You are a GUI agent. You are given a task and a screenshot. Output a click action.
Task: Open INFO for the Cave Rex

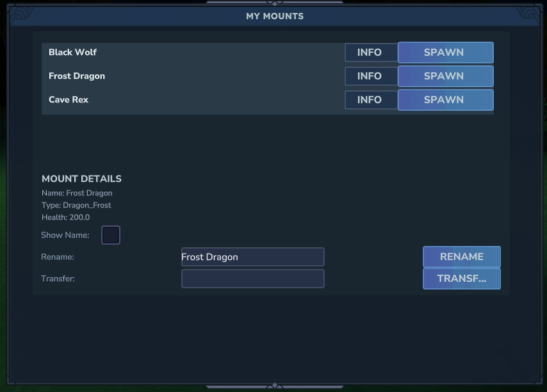371,100
